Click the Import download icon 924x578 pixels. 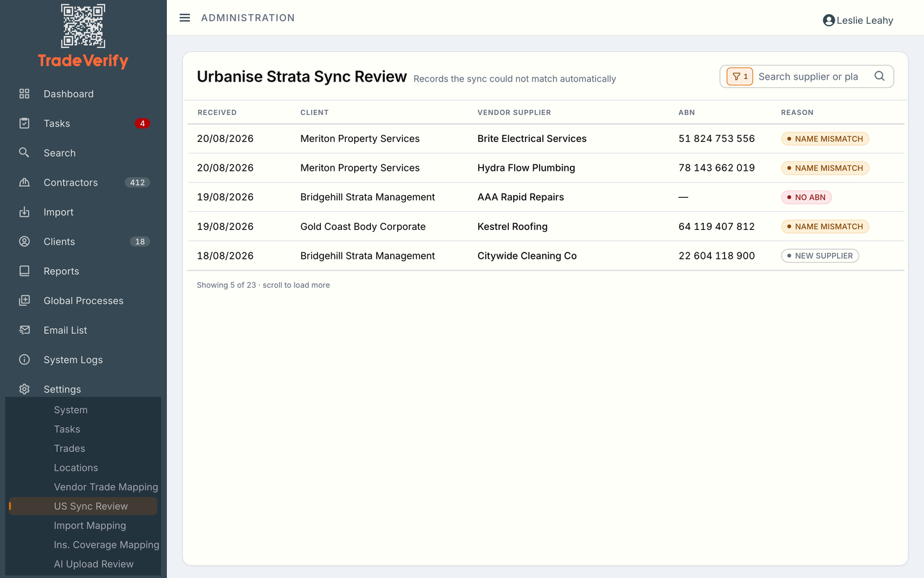[x=24, y=212]
